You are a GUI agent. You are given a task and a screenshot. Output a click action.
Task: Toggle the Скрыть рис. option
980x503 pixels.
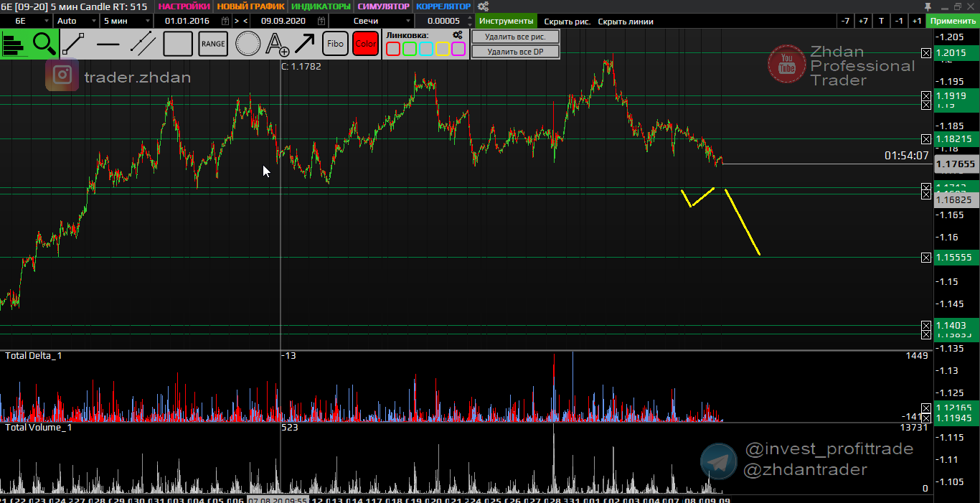pyautogui.click(x=567, y=22)
